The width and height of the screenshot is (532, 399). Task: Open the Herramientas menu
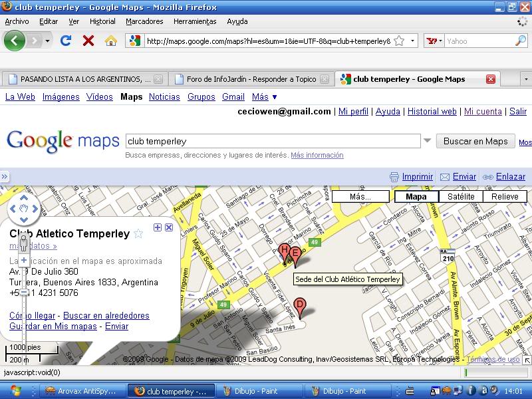click(x=195, y=21)
